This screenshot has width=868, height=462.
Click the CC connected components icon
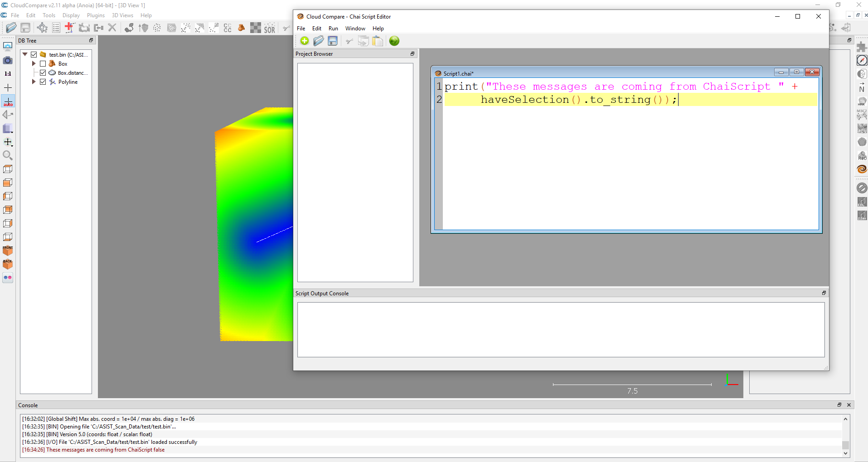[x=228, y=28]
